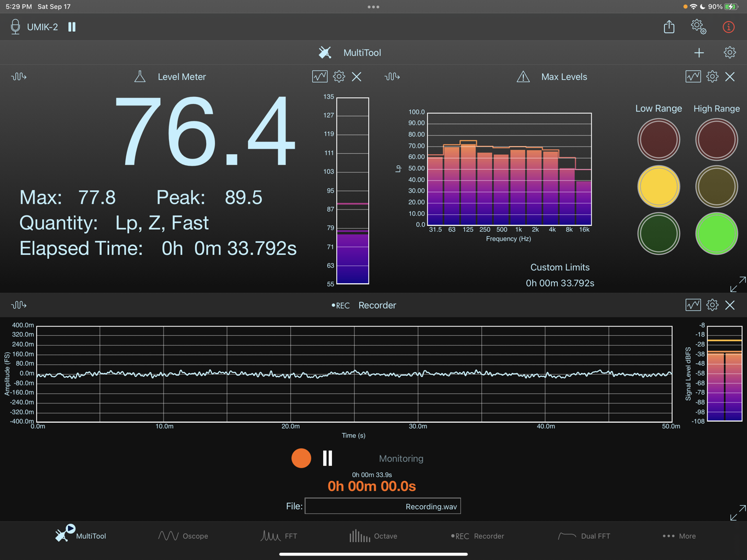Tap the UMIK-2 microphone icon
This screenshot has width=747, height=560.
[15, 27]
